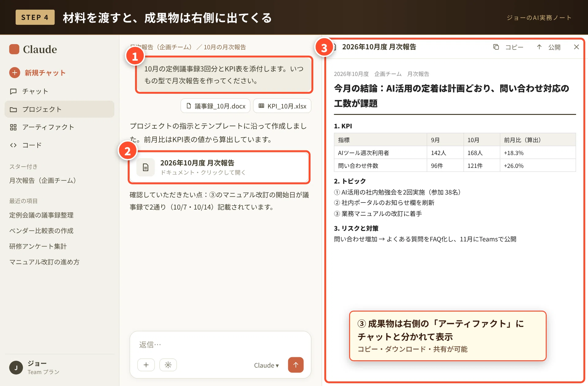588x386 pixels.
Task: Open recent item 研修アンケート集計
Action: pyautogui.click(x=38, y=246)
